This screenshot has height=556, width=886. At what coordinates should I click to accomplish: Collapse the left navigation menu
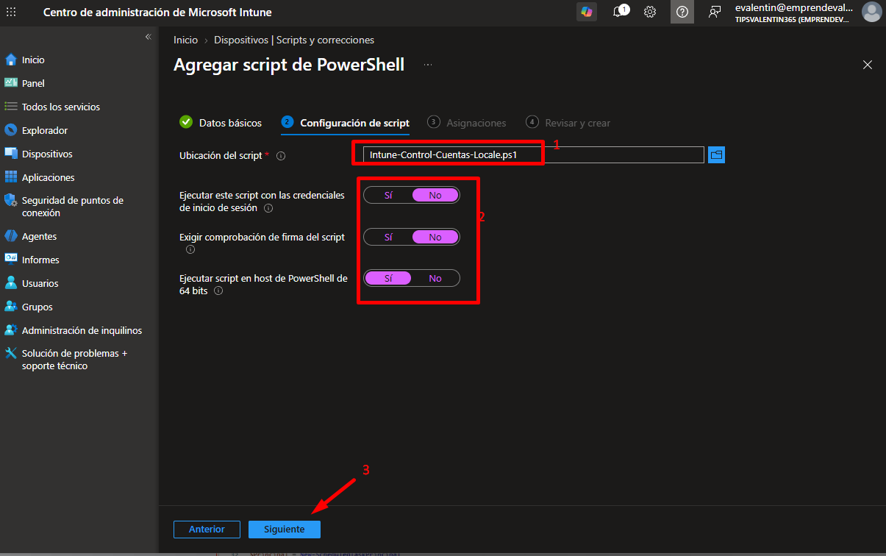(x=148, y=37)
